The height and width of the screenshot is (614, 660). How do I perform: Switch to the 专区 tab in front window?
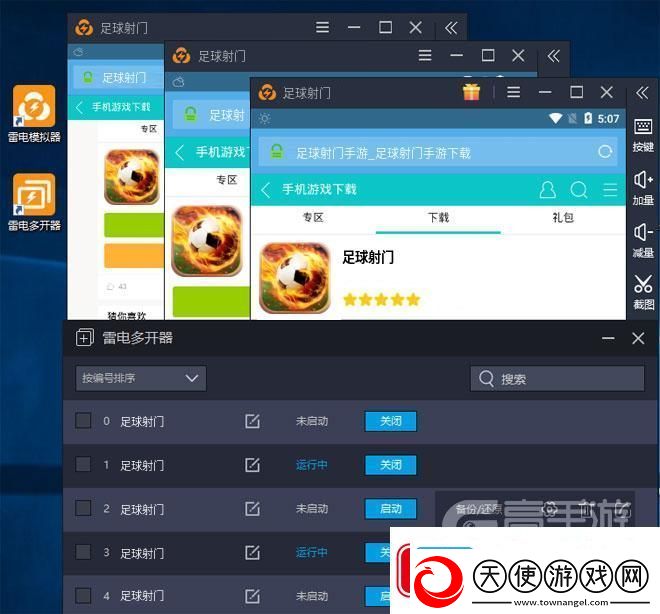313,218
